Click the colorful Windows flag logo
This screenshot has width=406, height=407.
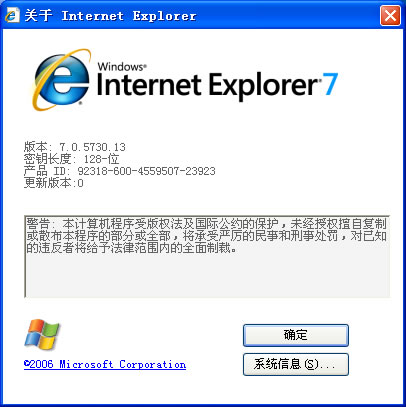tap(42, 334)
